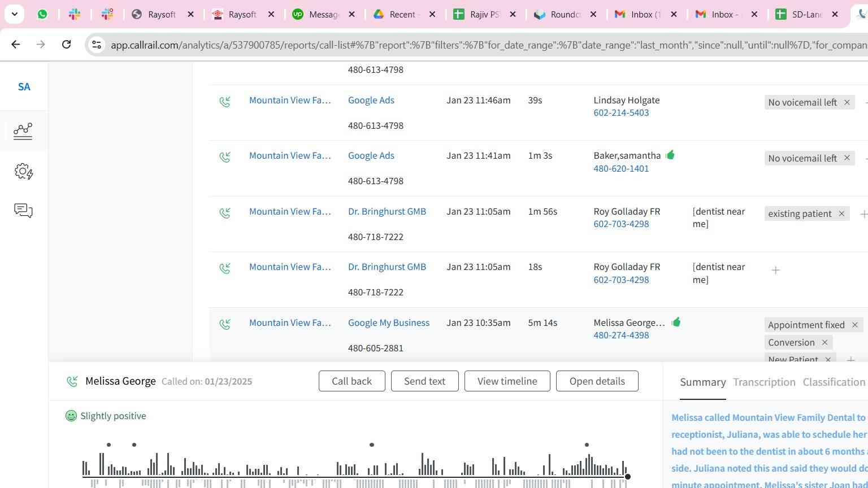Click thumbs-up icon next to Baker,samantha

click(x=670, y=155)
